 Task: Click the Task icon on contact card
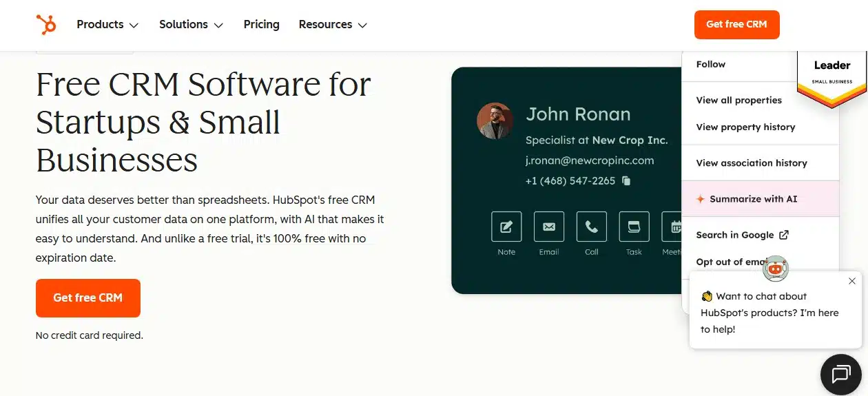(x=634, y=227)
